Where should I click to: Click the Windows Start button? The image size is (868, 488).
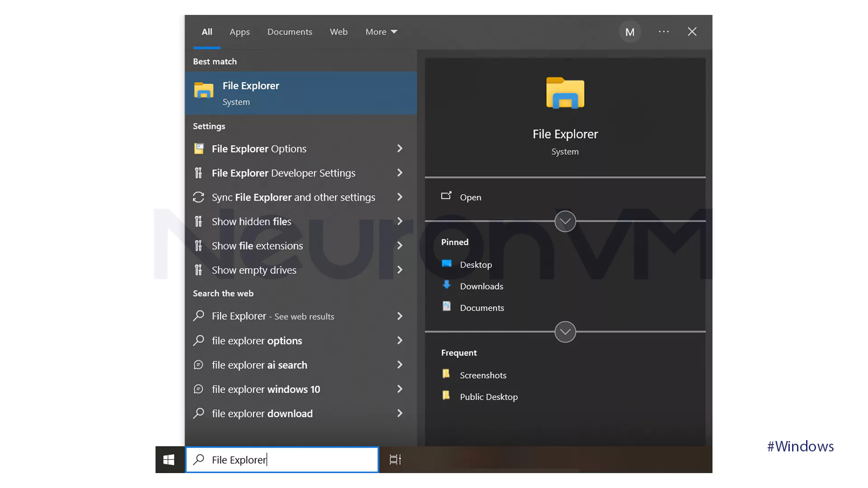(x=169, y=460)
